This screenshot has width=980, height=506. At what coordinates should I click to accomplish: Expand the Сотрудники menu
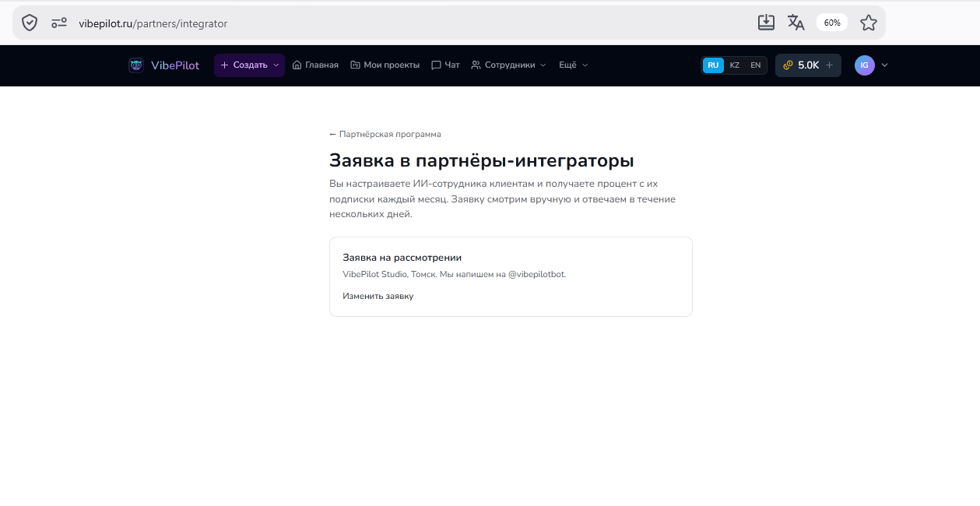pos(508,65)
